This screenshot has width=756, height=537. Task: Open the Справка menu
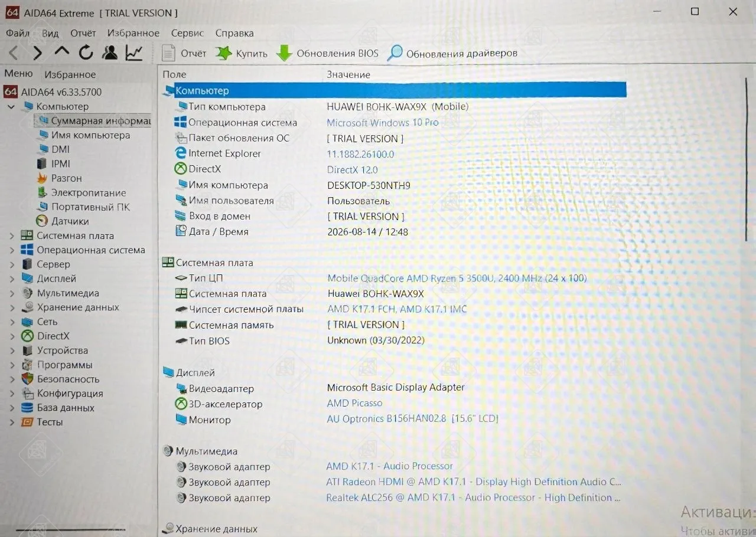pos(234,33)
